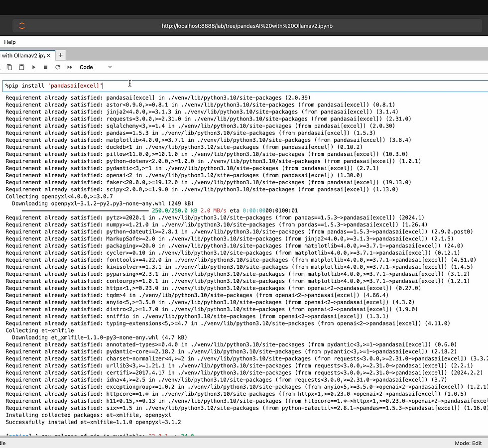Click the Mode: Edit status bar indicator

(468, 443)
